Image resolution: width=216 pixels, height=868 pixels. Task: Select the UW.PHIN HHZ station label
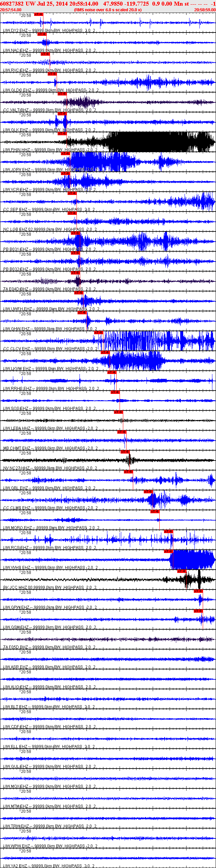coord(50,150)
